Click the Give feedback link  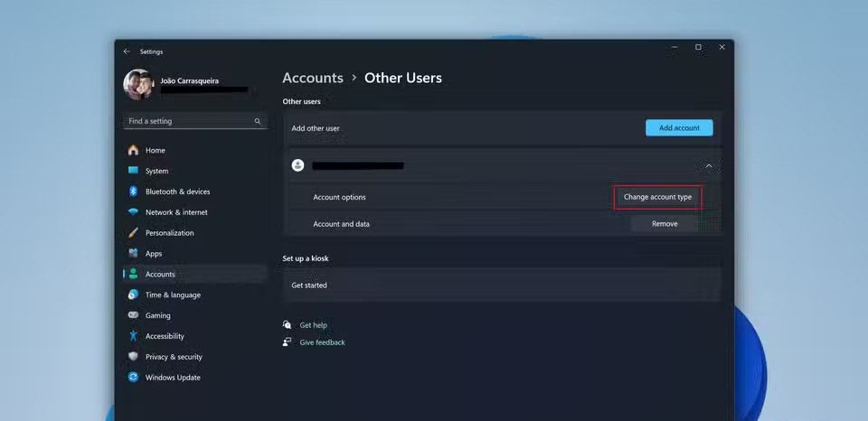[x=322, y=342]
